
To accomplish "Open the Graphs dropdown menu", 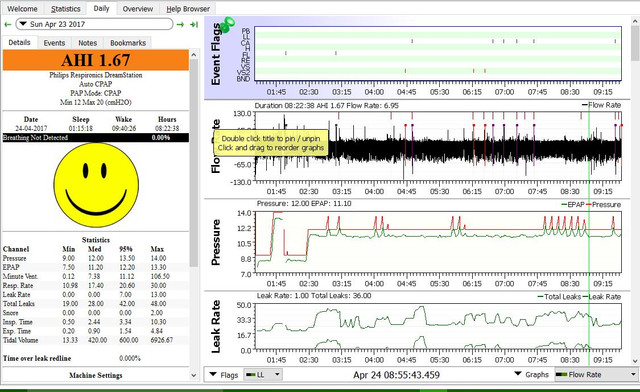I will point(531,374).
